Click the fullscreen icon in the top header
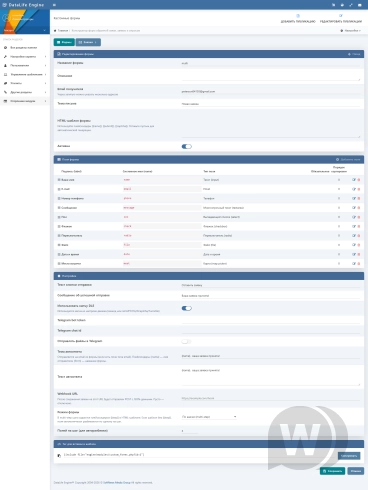 click(351, 5)
